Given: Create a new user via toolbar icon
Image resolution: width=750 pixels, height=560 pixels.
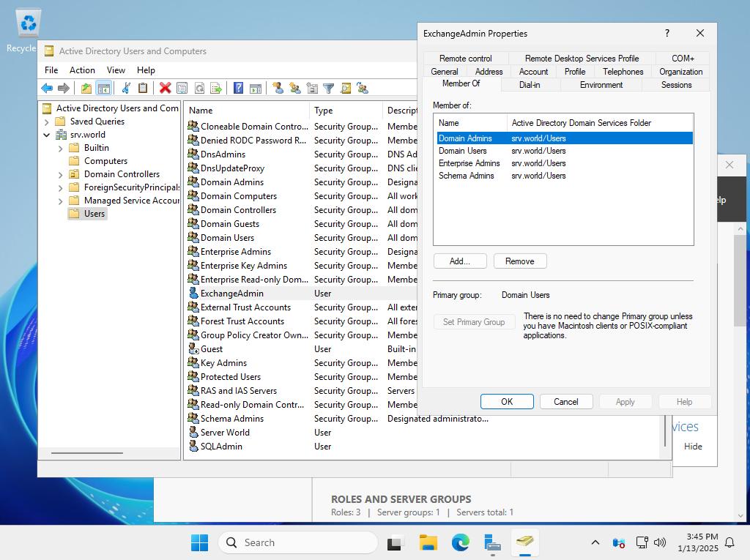Looking at the screenshot, I should coord(278,88).
